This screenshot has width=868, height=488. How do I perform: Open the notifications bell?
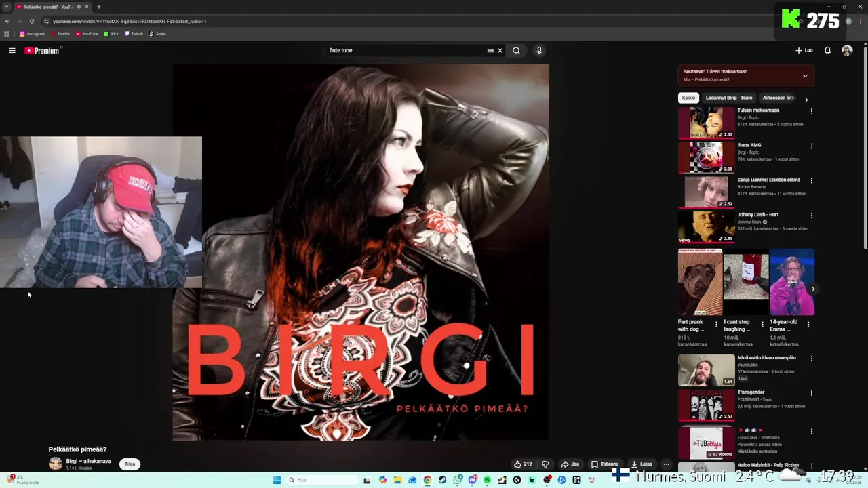tap(827, 50)
